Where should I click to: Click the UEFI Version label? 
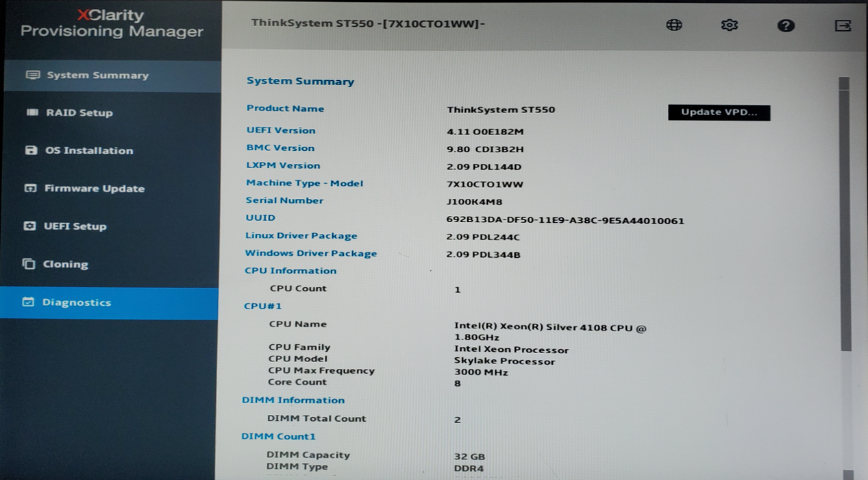point(281,130)
